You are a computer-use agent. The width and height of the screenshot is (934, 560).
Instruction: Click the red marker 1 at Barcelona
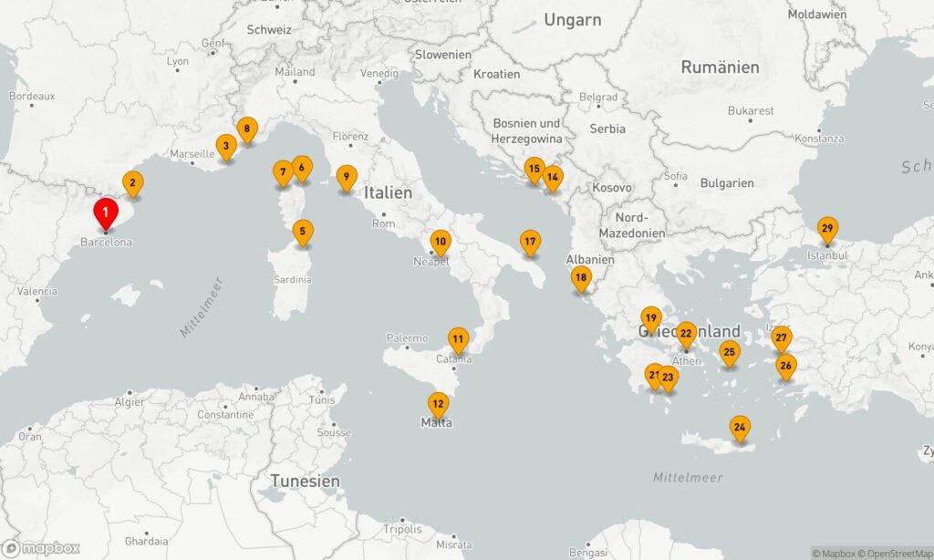pyautogui.click(x=106, y=213)
